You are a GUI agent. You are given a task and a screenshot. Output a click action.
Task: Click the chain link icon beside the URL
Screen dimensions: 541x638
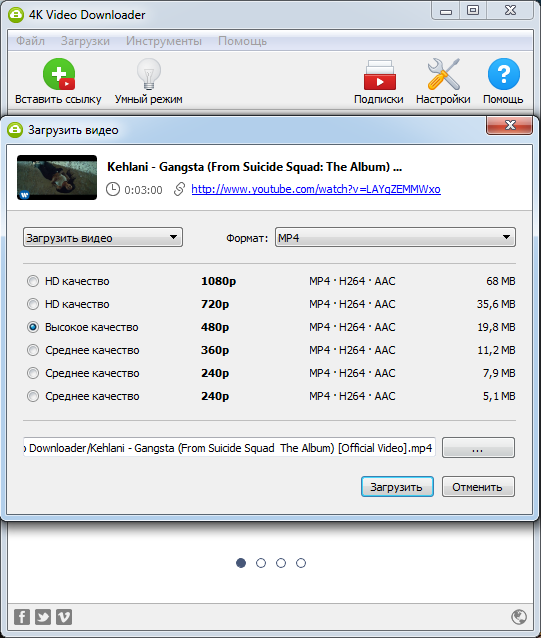179,189
